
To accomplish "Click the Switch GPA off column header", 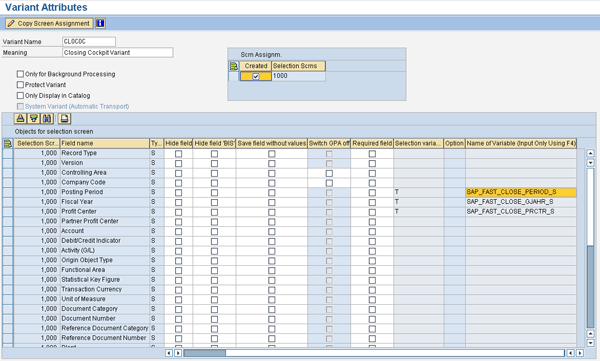I will click(x=329, y=143).
